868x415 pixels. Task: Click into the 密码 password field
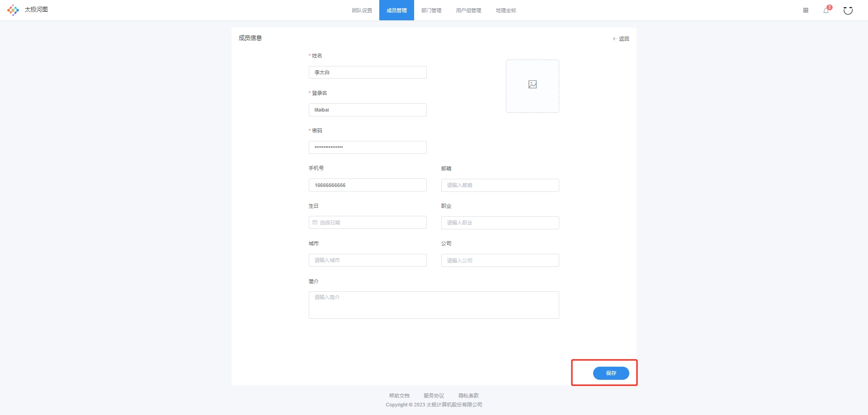368,147
